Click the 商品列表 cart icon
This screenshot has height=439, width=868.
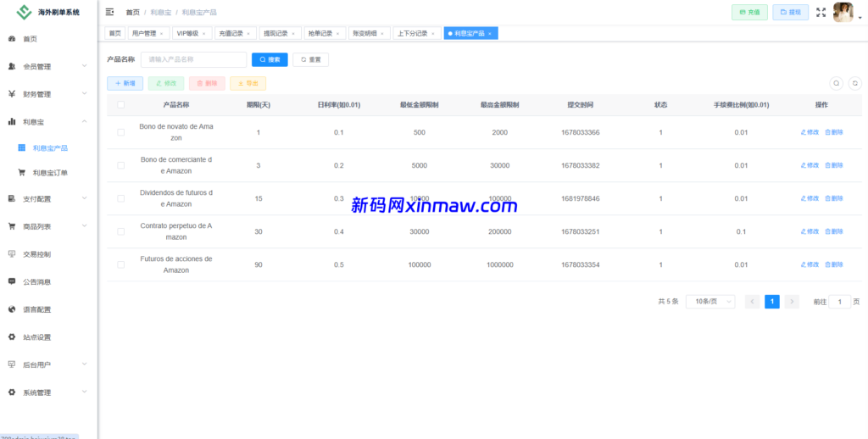point(12,226)
